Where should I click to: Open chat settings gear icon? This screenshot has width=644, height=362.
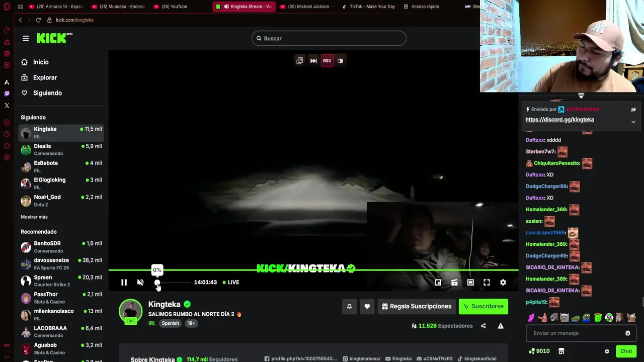point(607,351)
